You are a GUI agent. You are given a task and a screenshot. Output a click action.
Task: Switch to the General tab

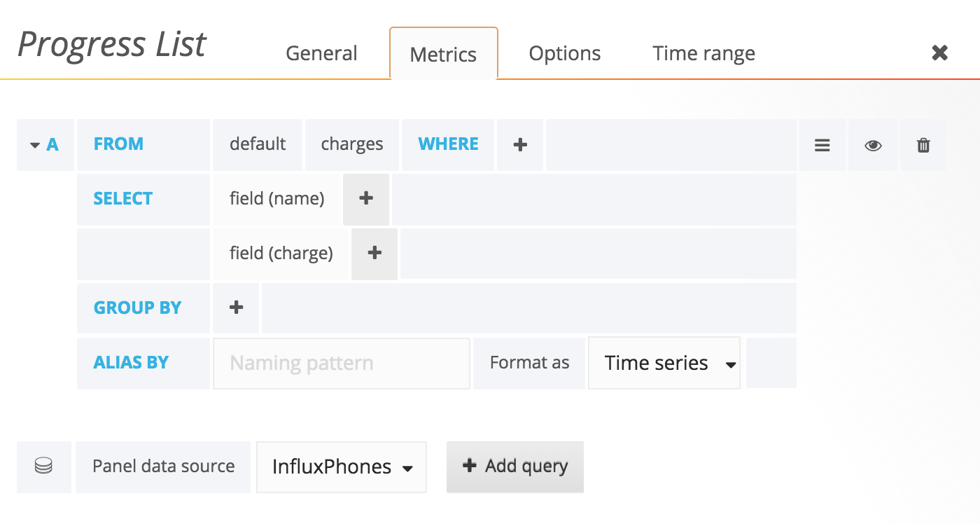321,53
